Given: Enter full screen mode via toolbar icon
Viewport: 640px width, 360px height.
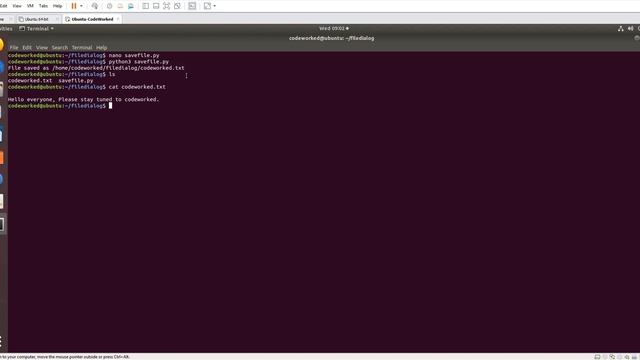Looking at the screenshot, I should [167, 6].
